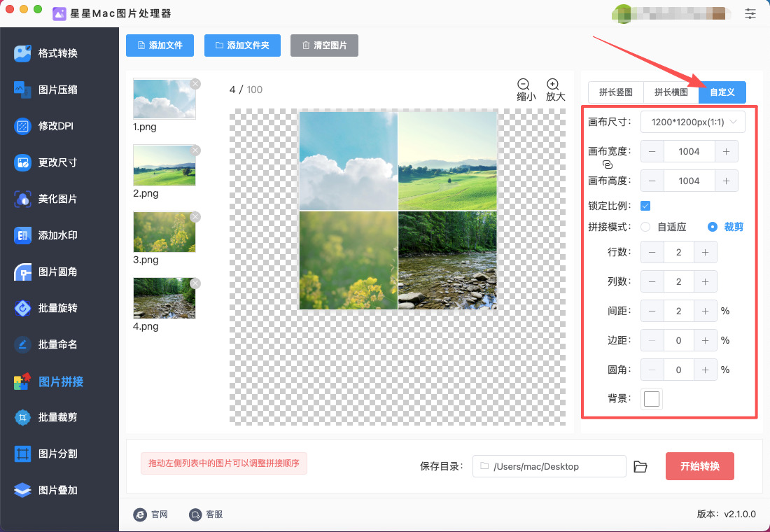Switch to the 自定义 tab

coord(722,92)
